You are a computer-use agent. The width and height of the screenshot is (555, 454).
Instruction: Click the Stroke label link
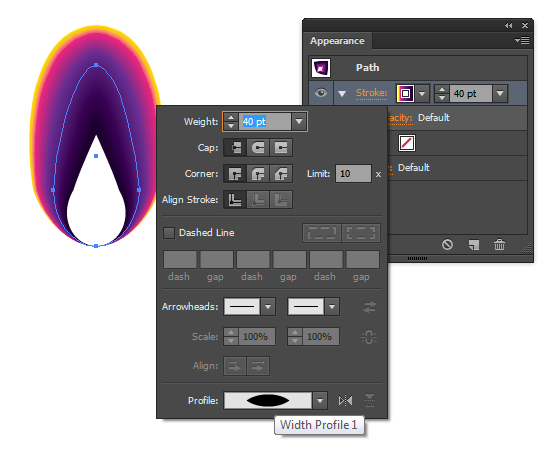372,93
